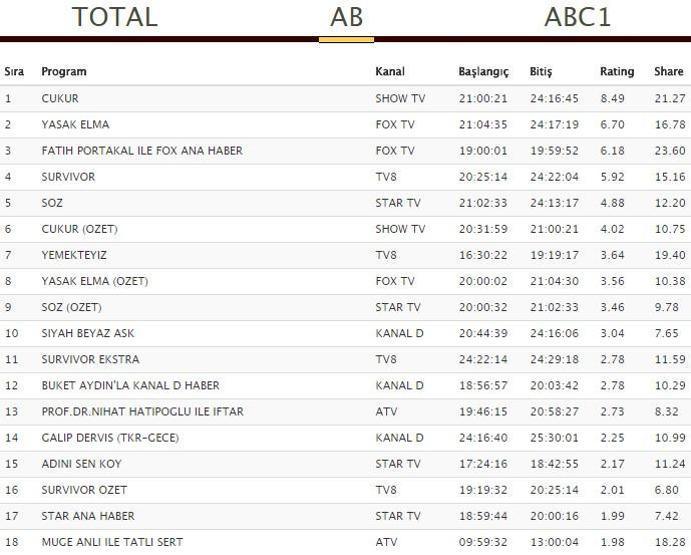Click the Share column header

669,71
